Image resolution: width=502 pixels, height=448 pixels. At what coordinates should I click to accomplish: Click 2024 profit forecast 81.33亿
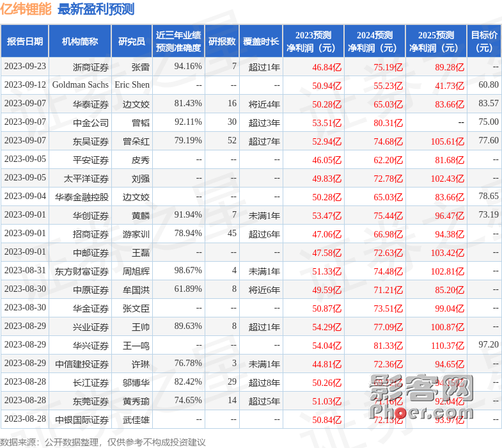click(388, 346)
